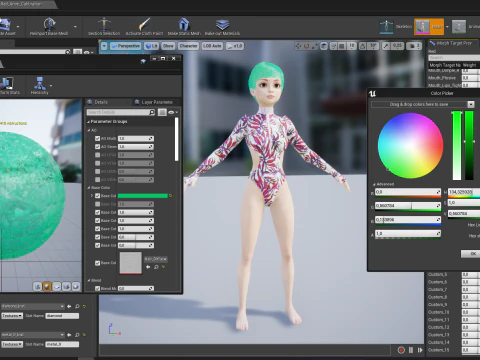480x360 pixels.
Task: Click the Bake out Materials icon
Action: point(222,24)
